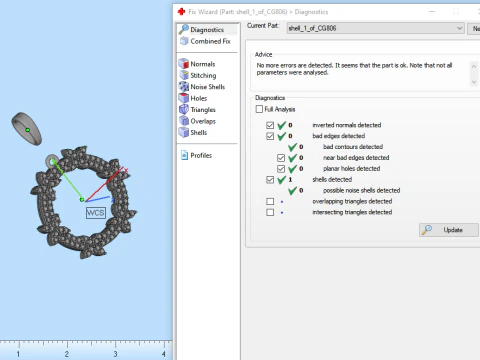Open the Stitching page
The height and width of the screenshot is (360, 480).
(x=203, y=75)
